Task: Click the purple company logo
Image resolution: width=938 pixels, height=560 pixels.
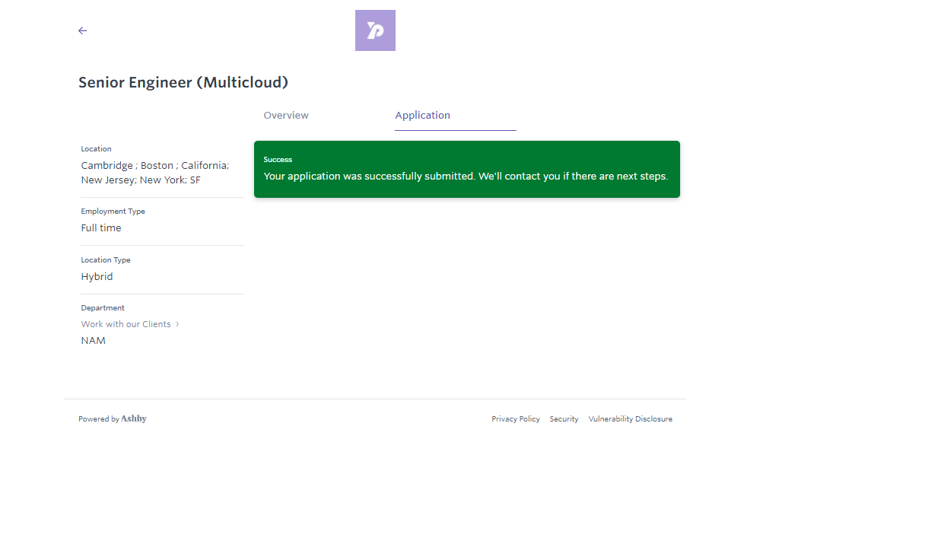Action: tap(375, 30)
